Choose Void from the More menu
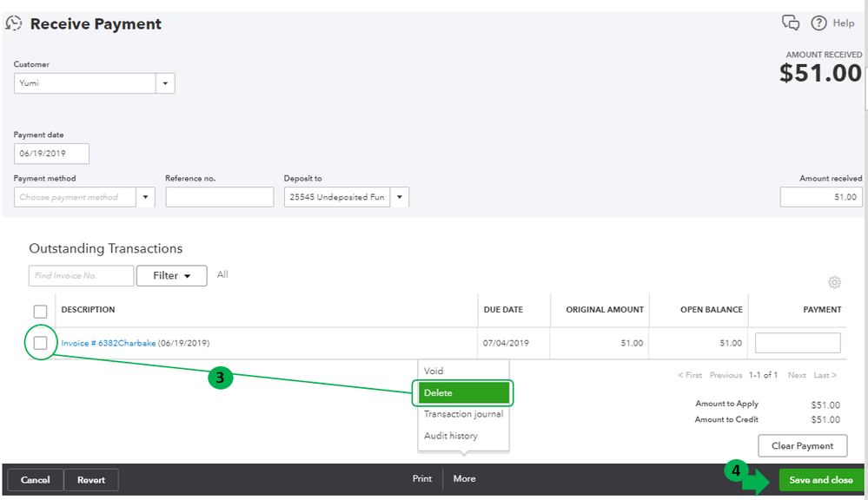Viewport: 868px width, 500px height. [434, 371]
